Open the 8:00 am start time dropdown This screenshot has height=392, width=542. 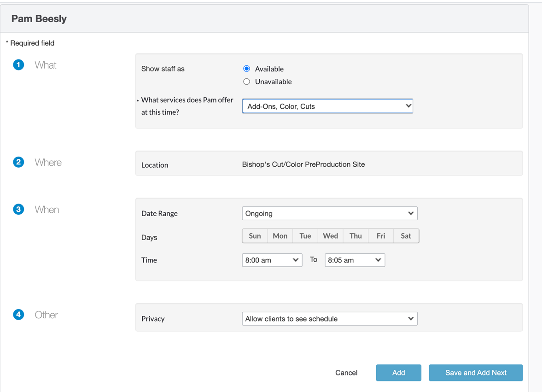click(x=272, y=260)
